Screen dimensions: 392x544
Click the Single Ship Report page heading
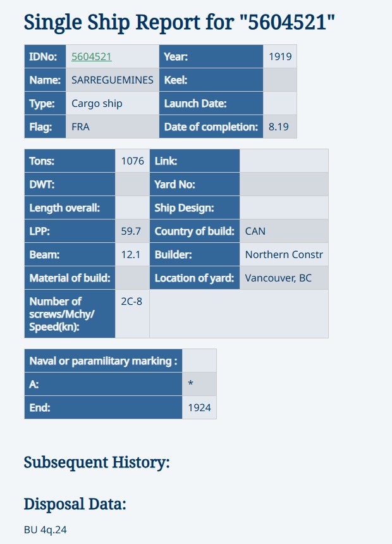(179, 22)
